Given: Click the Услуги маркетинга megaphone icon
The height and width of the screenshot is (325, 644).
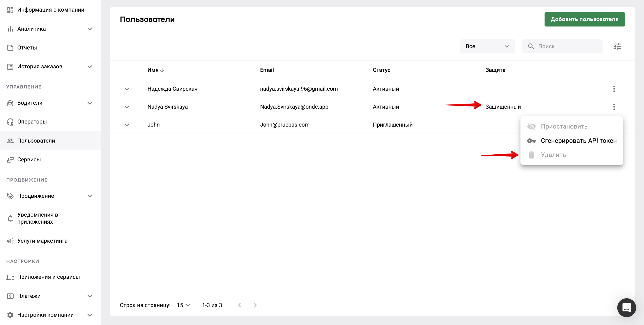Looking at the screenshot, I should (10, 241).
